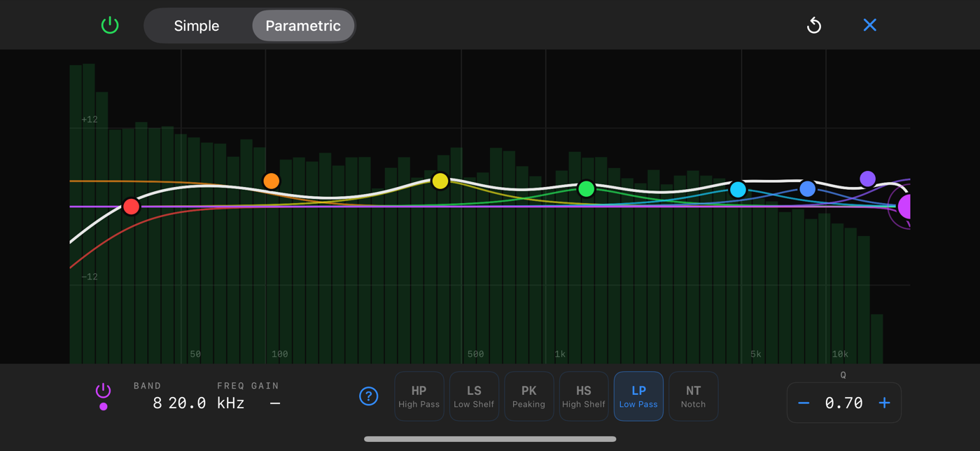The image size is (980, 451).
Task: Click the frequency value 20.0 kHz
Action: pyautogui.click(x=206, y=403)
